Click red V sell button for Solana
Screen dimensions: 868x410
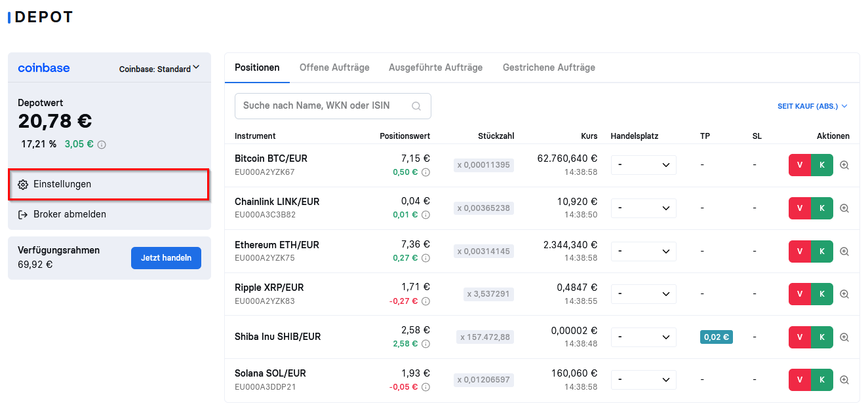coord(800,380)
